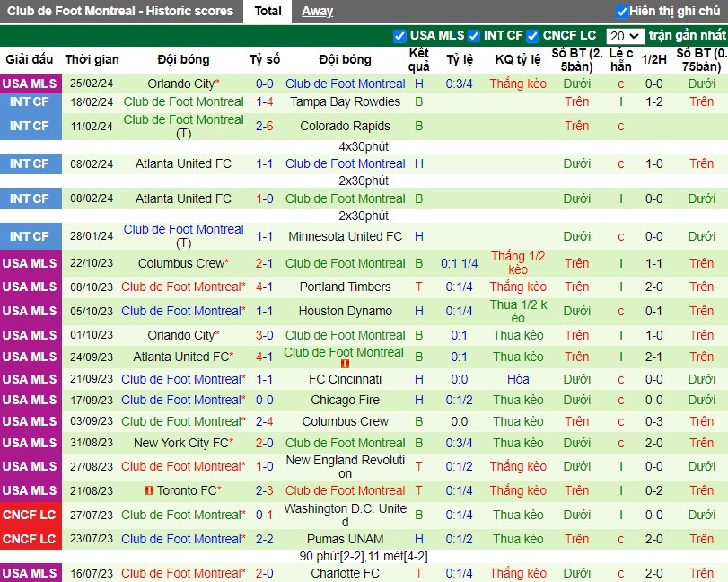
Task: Open Tampa Bay Rowdies team link
Action: [x=345, y=101]
